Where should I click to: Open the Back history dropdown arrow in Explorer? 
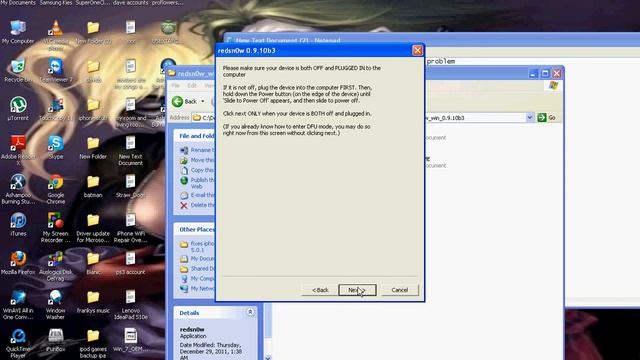pos(203,101)
